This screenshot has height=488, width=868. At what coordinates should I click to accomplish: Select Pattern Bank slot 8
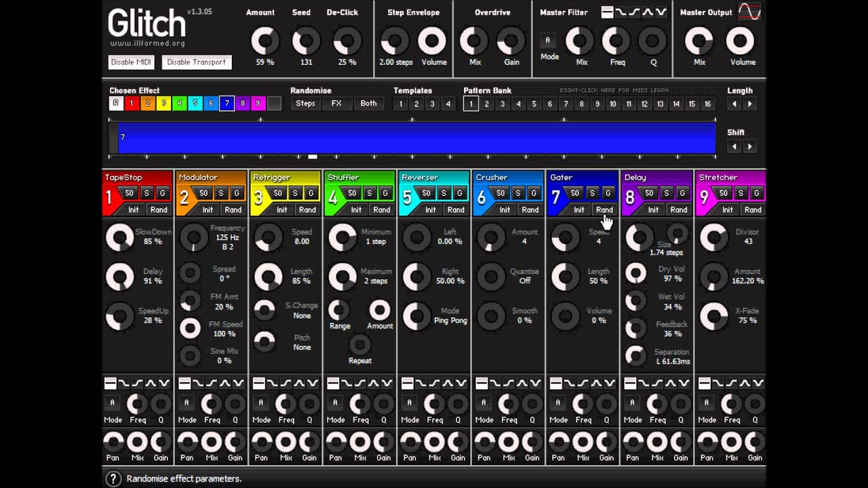point(581,104)
